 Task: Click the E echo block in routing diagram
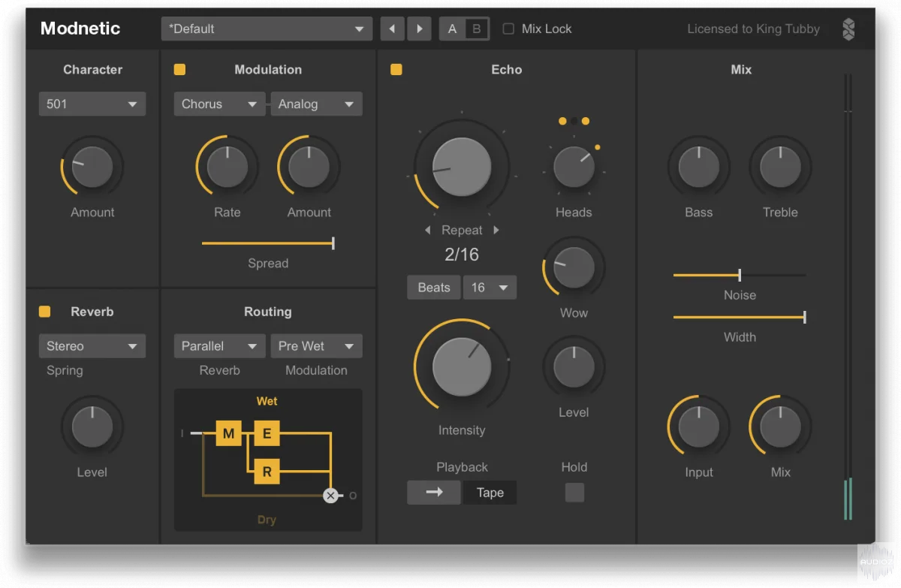click(267, 433)
